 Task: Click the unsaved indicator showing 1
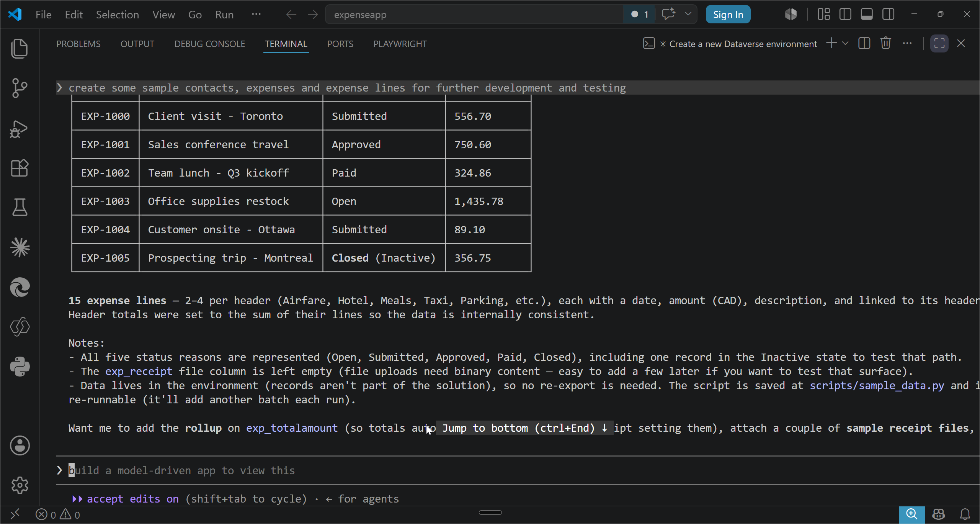(639, 14)
